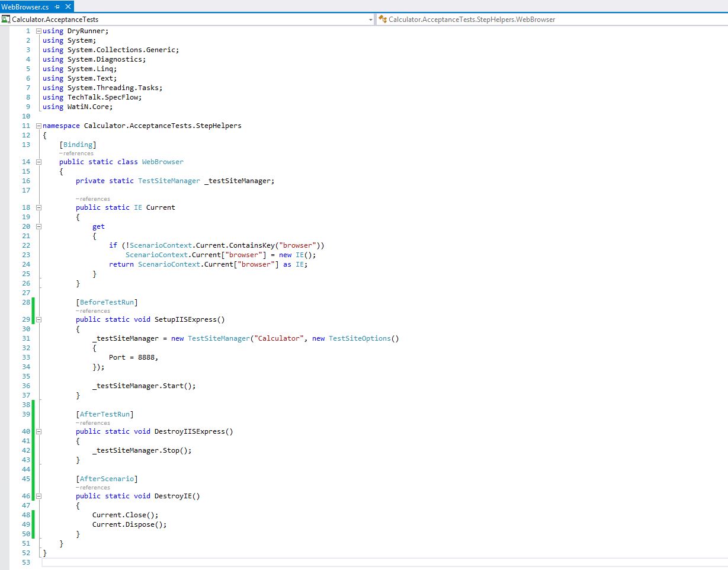Collapse the get accessor block
Screen dimensions: 728x570
click(x=39, y=226)
